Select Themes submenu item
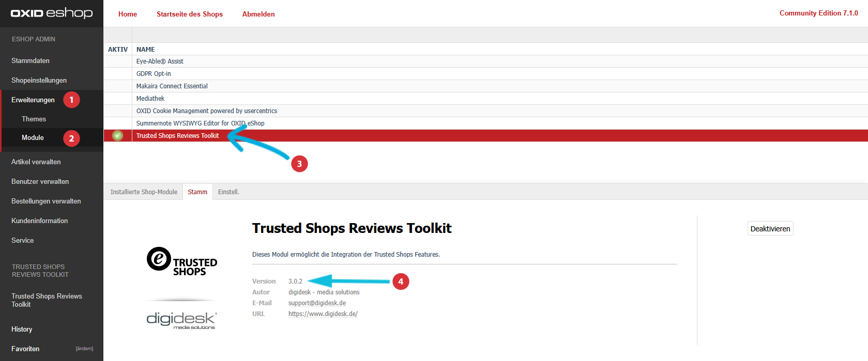 tap(34, 119)
